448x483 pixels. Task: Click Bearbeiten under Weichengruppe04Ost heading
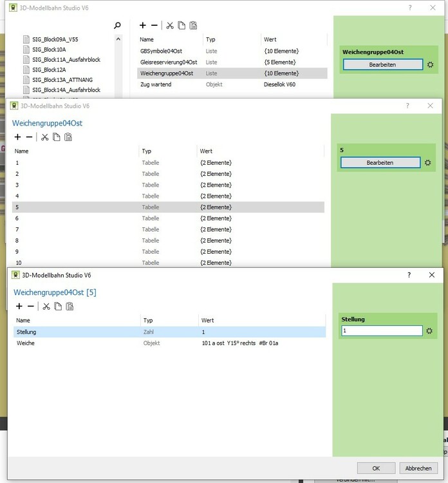383,64
